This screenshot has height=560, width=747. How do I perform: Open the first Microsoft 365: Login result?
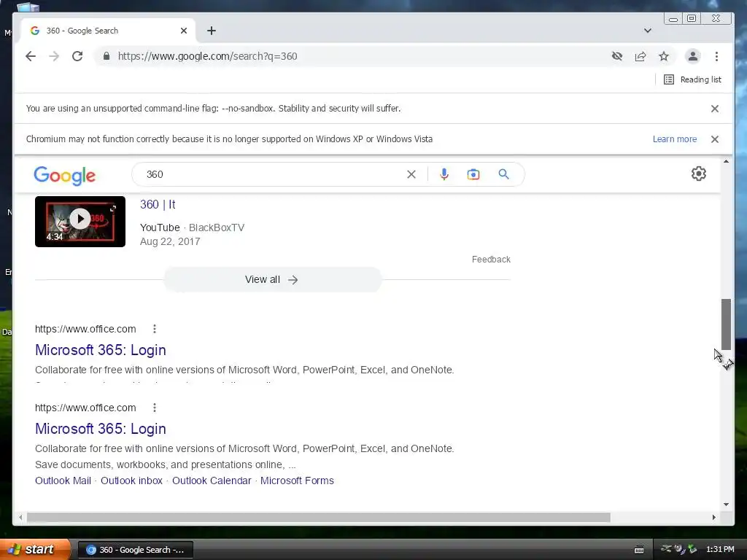[101, 350]
